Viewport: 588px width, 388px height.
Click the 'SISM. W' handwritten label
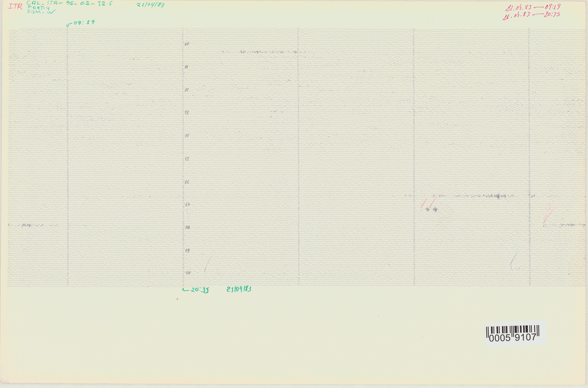[41, 11]
